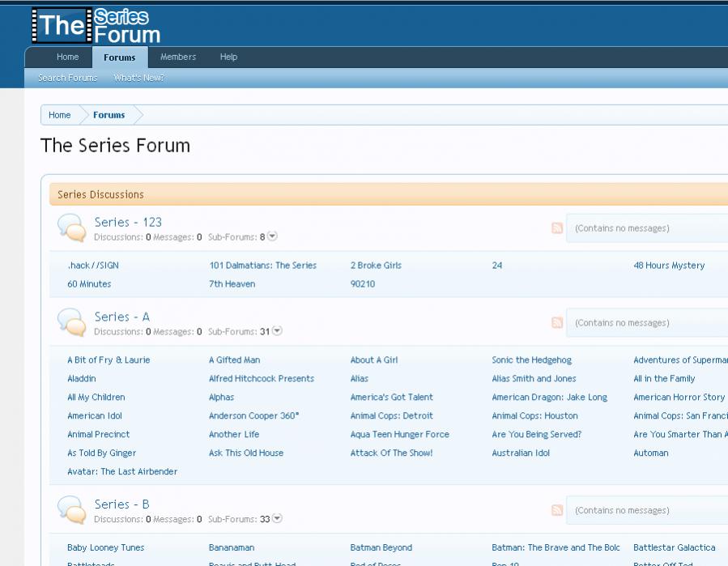The width and height of the screenshot is (728, 566).
Task: Open the Series - B forum title
Action: pos(122,504)
